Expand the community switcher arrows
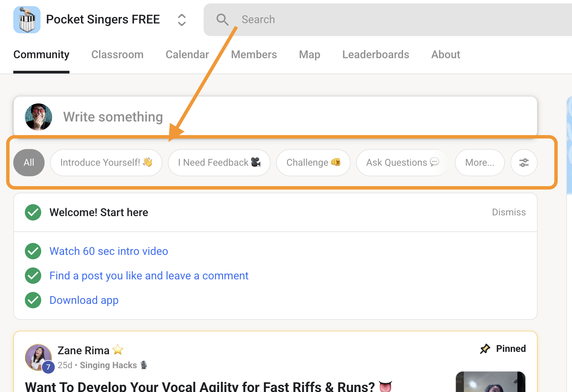The height and width of the screenshot is (392, 572). (x=182, y=20)
